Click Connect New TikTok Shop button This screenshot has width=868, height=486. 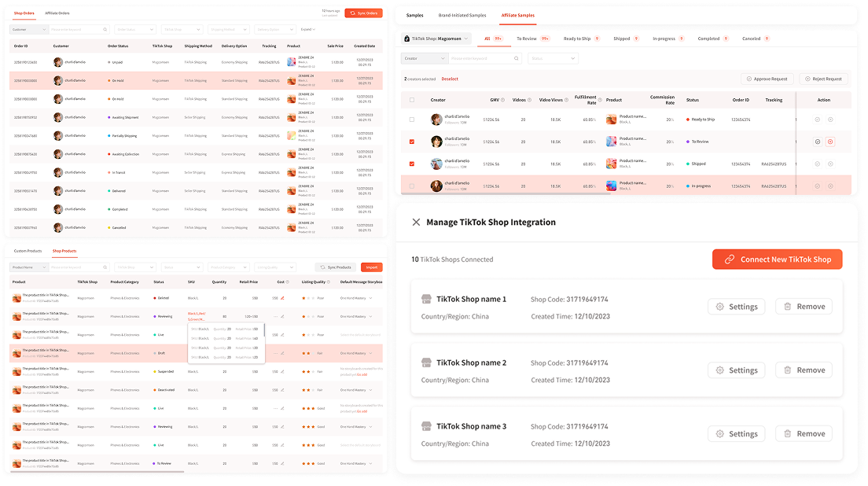click(x=777, y=260)
